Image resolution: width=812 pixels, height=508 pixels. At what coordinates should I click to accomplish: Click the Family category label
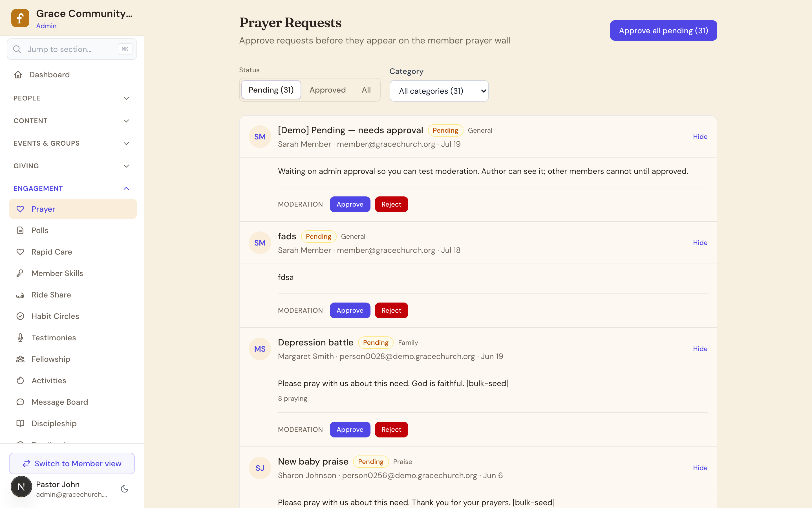(x=408, y=343)
